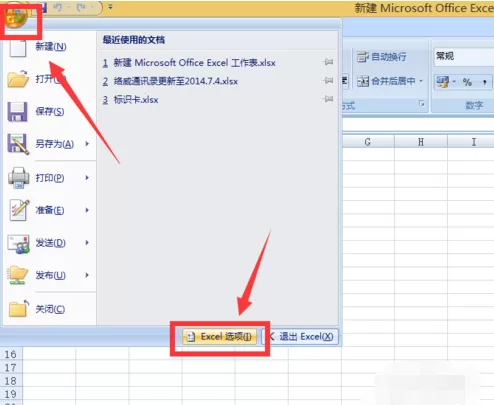Open the 常规 number format combo box
This screenshot has height=405, width=494.
click(464, 56)
